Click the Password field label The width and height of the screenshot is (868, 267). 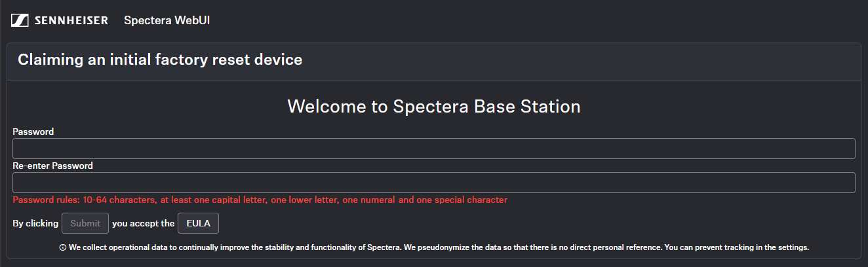33,132
